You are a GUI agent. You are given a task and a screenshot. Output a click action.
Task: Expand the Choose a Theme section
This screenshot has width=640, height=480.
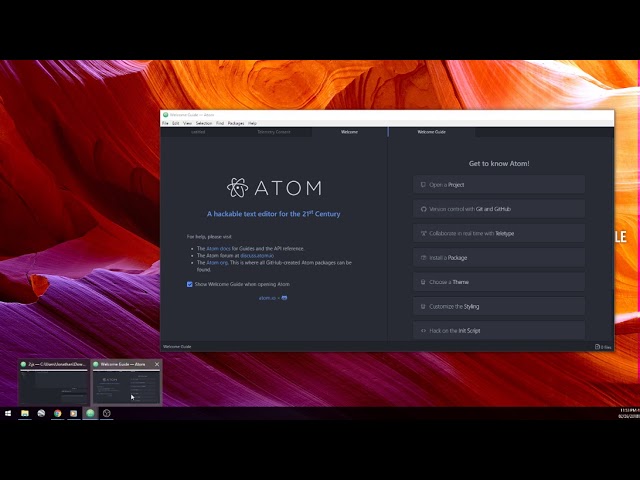tap(499, 282)
